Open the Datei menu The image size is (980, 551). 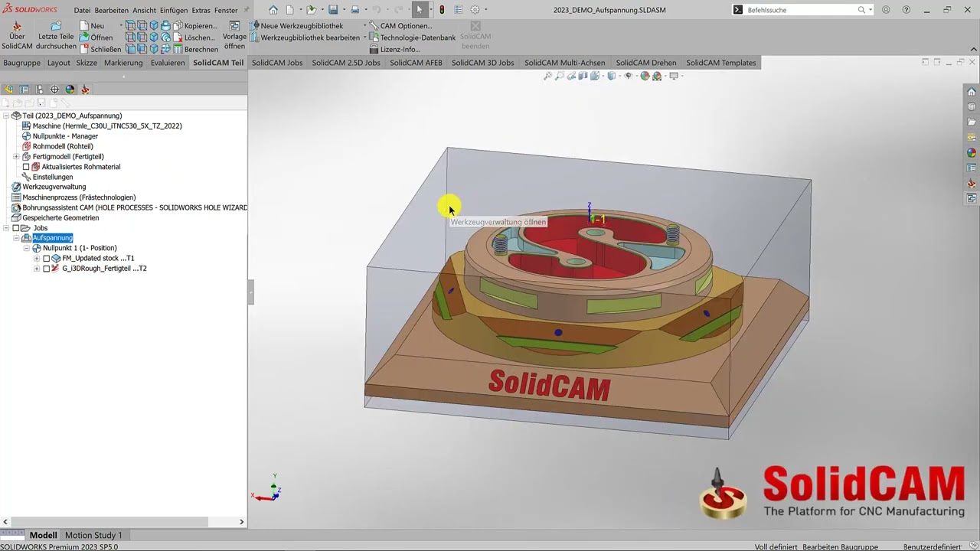coord(82,10)
